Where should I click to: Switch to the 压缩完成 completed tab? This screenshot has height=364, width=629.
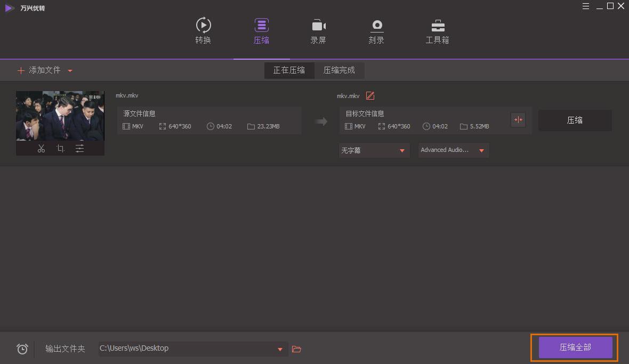[340, 70]
